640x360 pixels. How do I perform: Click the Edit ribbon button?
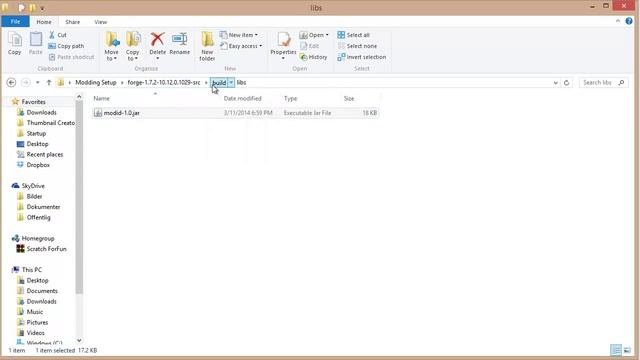point(309,46)
